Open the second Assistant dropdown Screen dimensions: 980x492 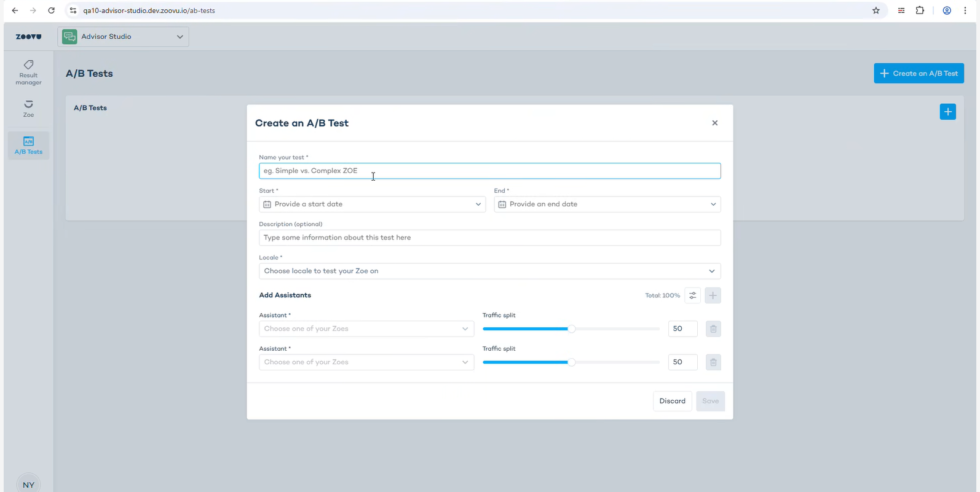point(366,362)
